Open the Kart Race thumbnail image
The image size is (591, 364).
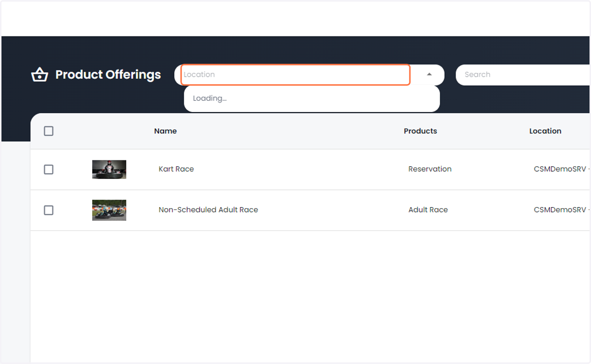point(109,169)
